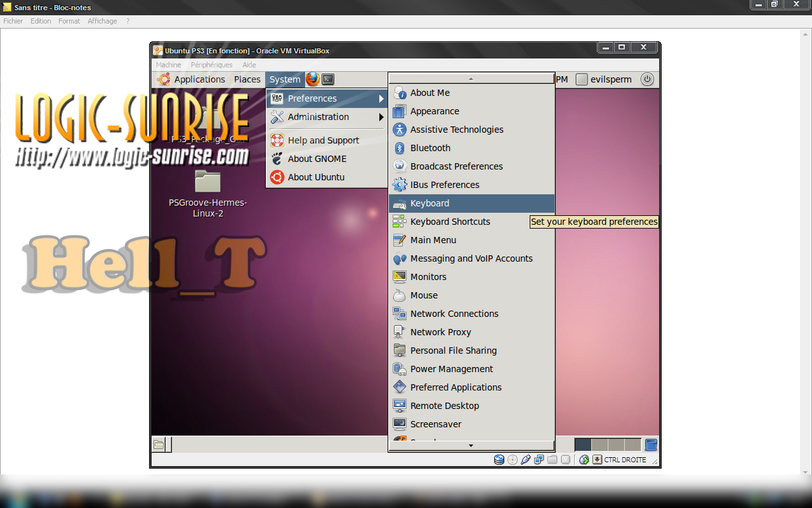
Task: Open the Trash applet in bottom panel
Action: (x=651, y=444)
